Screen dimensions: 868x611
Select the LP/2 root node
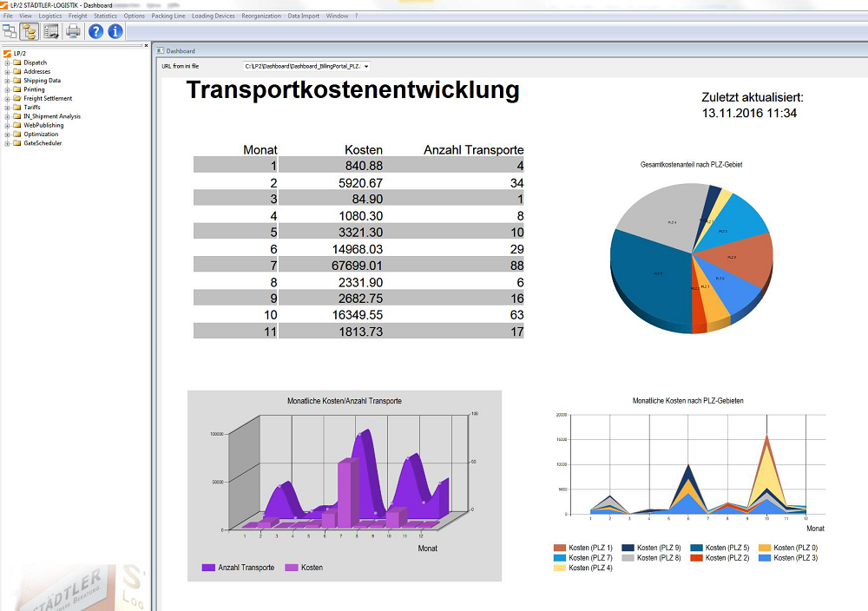[x=21, y=54]
